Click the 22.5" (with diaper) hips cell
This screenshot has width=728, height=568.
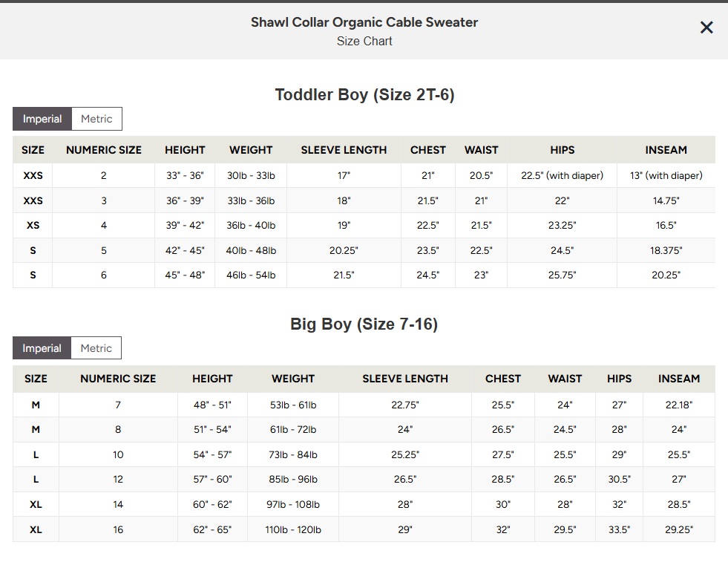[562, 175]
